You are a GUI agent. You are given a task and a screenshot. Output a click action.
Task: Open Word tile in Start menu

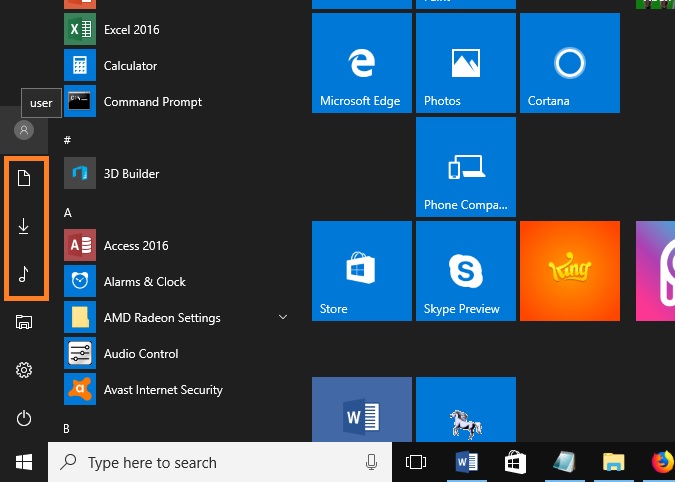tap(362, 409)
